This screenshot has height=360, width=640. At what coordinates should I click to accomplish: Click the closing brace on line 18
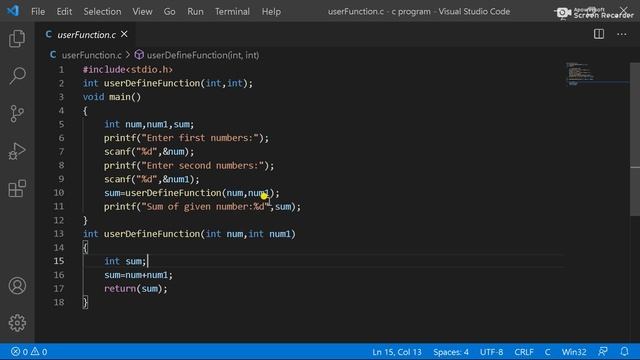click(85, 302)
